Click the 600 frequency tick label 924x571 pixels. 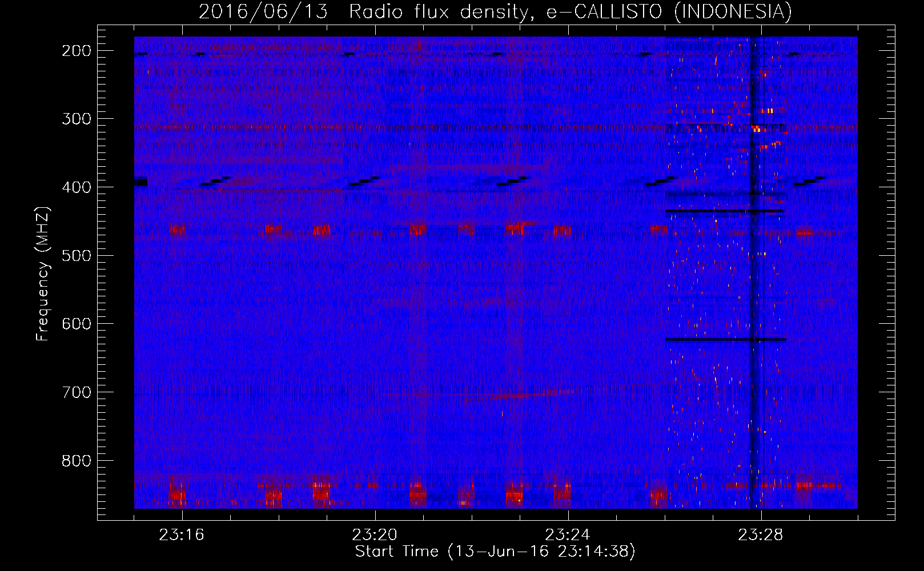(x=77, y=324)
